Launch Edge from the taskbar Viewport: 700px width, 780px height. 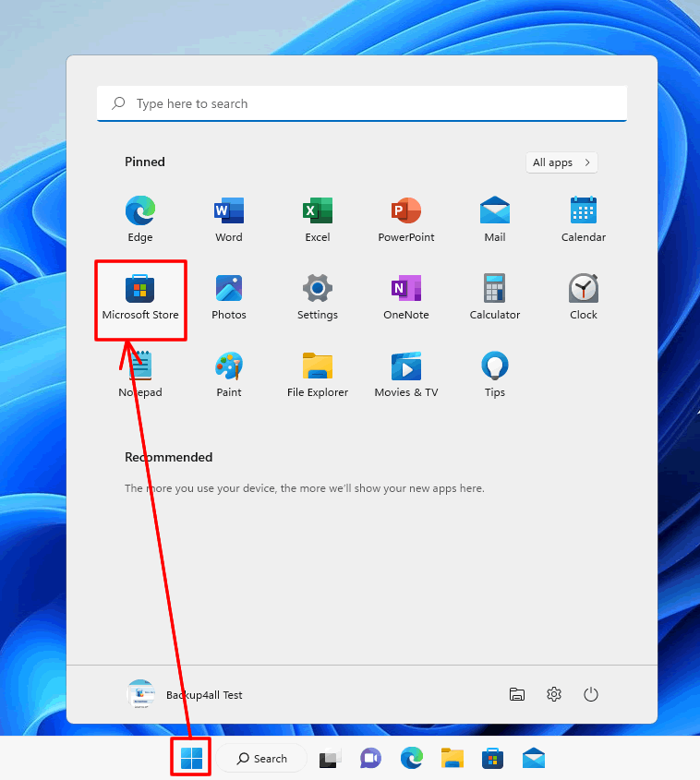[x=412, y=759]
